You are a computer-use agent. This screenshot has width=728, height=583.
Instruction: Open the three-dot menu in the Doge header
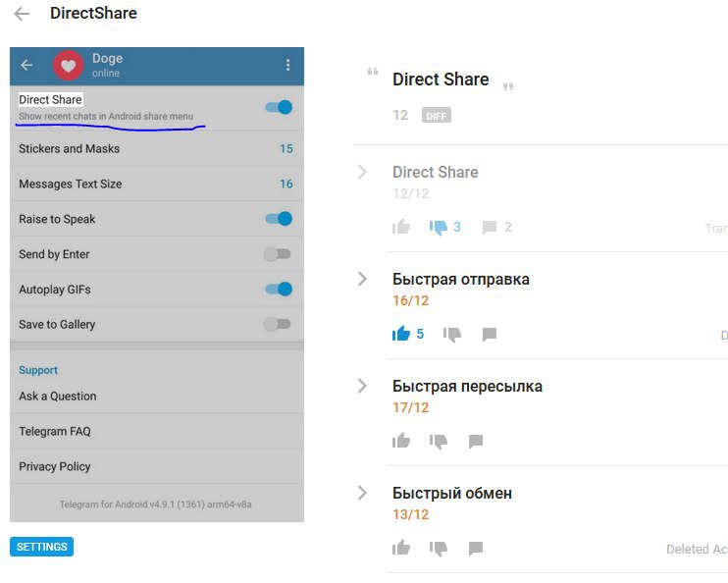pos(287,65)
